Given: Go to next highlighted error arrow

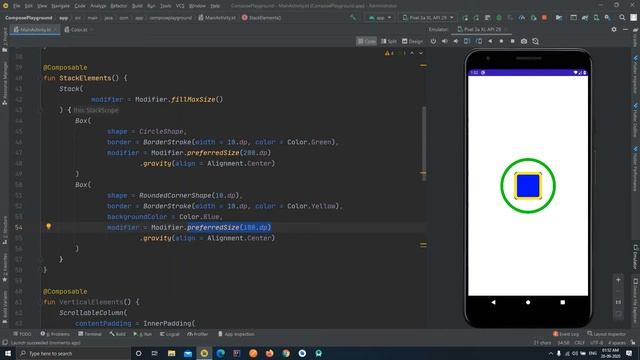Looking at the screenshot, I should click(x=421, y=53).
